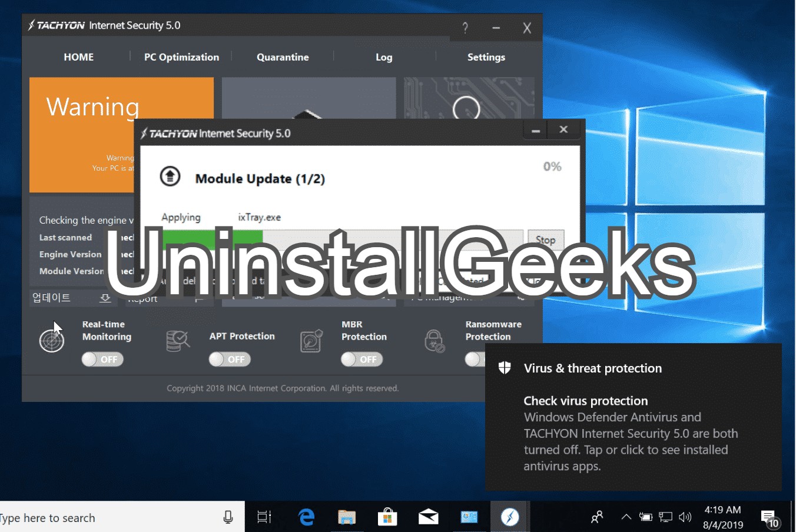
Task: Click the network tray icon
Action: [x=666, y=517]
